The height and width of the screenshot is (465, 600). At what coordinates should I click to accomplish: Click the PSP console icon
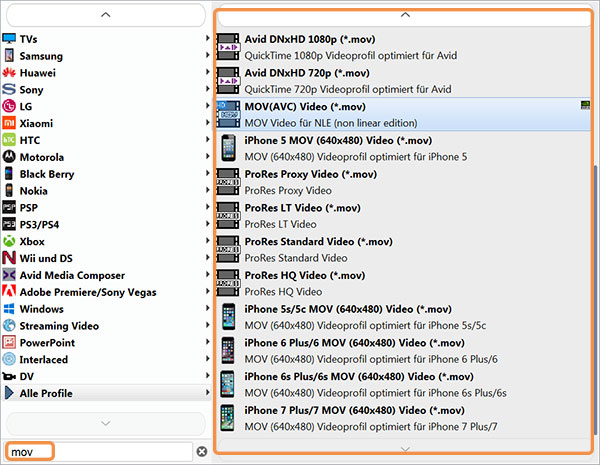tap(9, 207)
